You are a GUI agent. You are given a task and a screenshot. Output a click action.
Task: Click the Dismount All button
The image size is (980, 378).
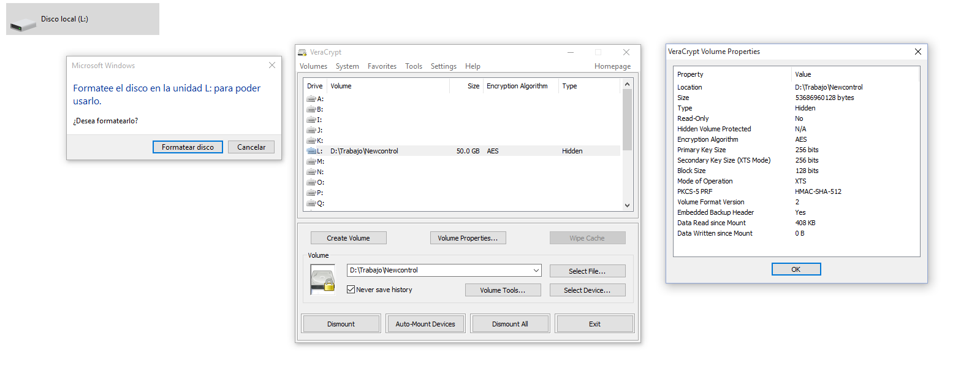[510, 324]
